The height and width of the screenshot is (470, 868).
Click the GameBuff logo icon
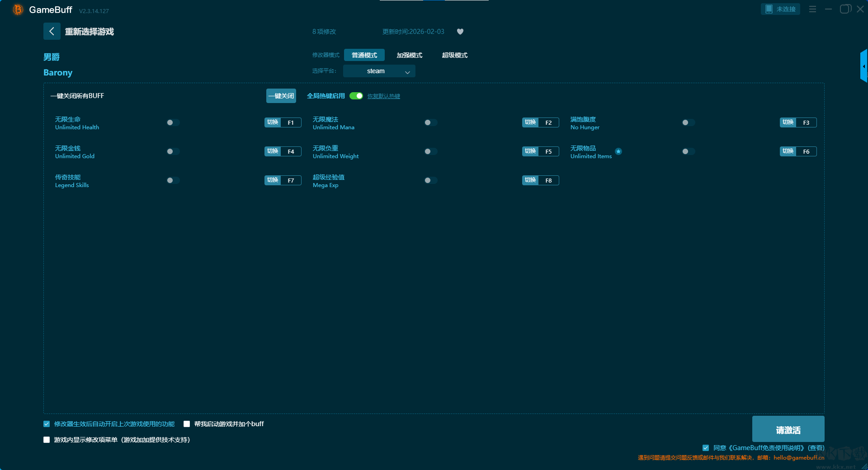point(18,9)
